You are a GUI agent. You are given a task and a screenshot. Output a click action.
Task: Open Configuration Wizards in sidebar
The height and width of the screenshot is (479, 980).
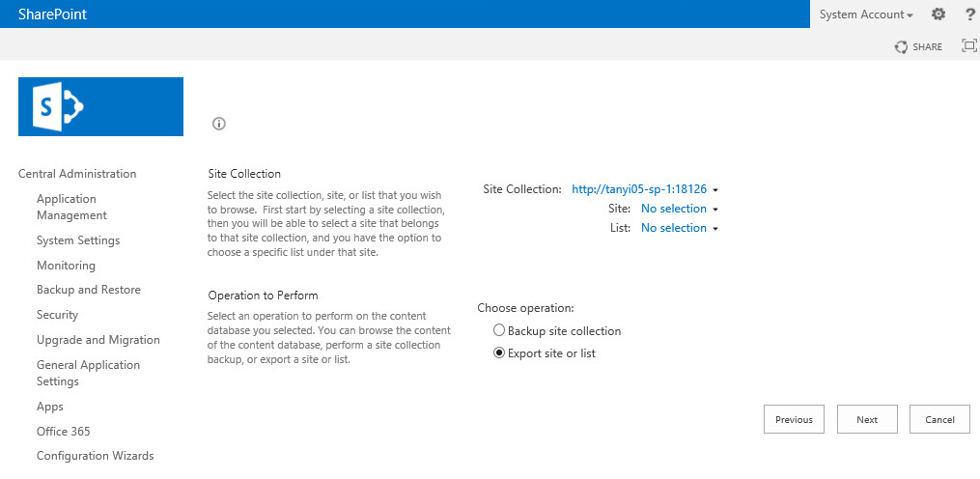(x=95, y=456)
